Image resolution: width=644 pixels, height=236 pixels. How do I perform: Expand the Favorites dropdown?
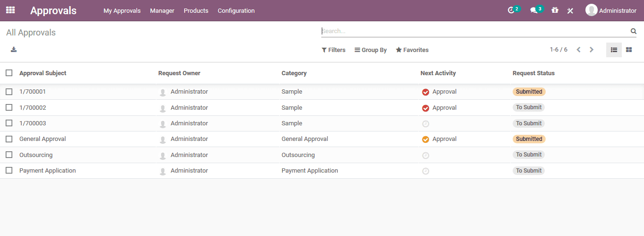click(x=412, y=50)
